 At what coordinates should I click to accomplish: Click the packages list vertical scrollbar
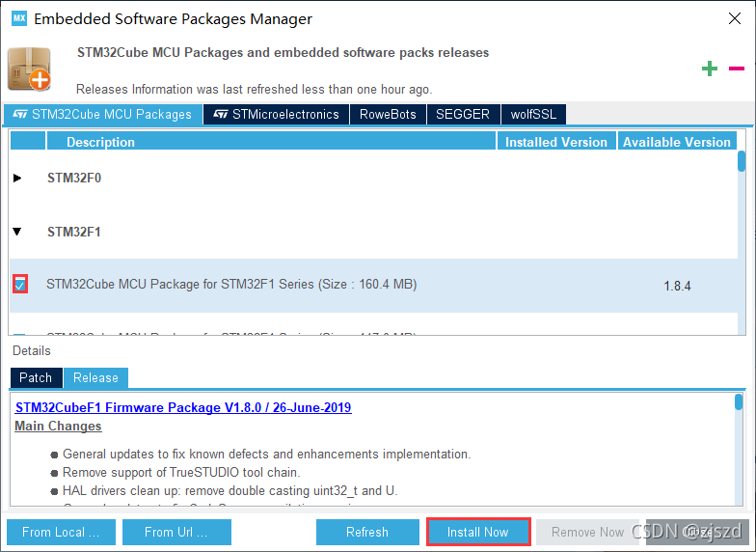coord(742,242)
